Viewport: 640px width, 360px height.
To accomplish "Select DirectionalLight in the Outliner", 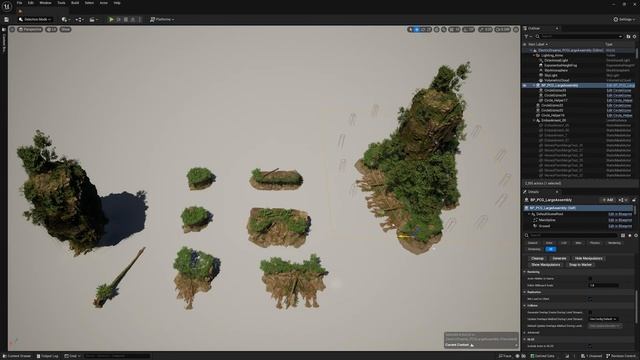I will [556, 60].
